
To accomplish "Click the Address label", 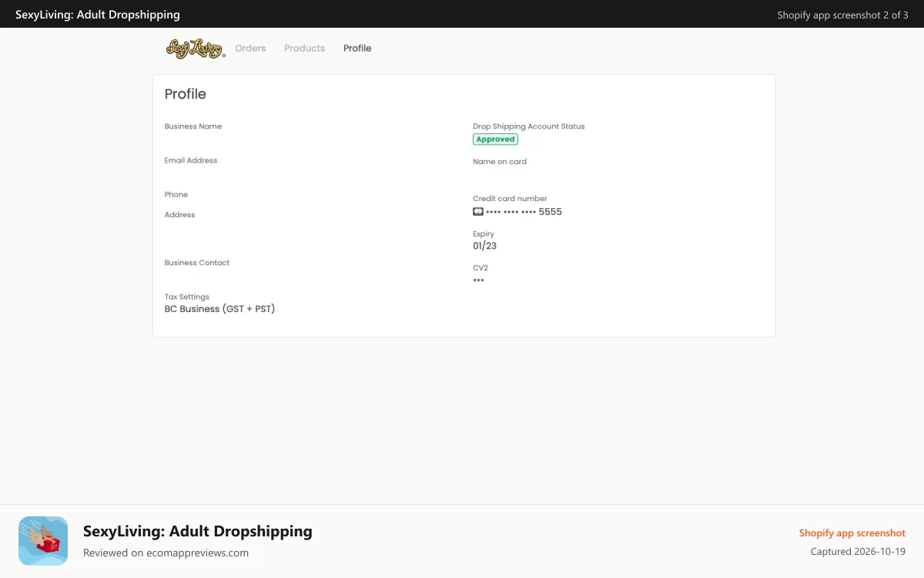I will [180, 214].
